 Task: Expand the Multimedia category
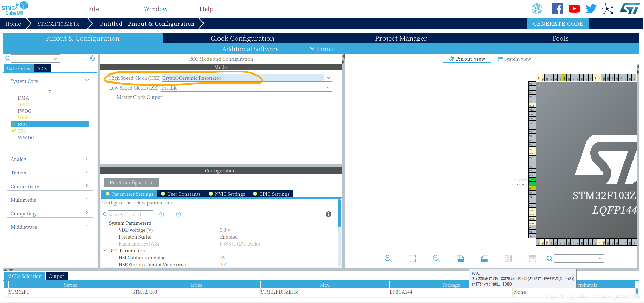pos(87,199)
